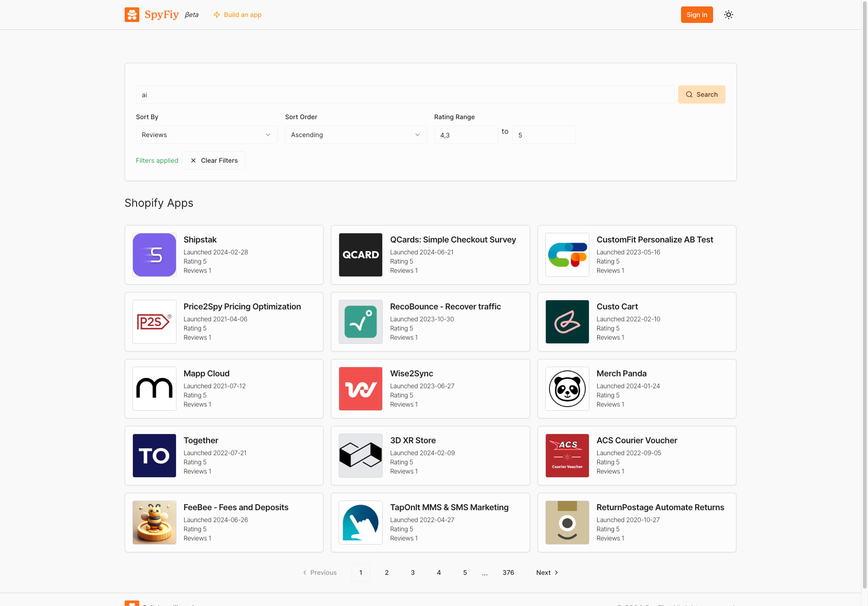Open the Merch Panda app icon
Viewport: 868px width, 606px height.
pyautogui.click(x=567, y=389)
